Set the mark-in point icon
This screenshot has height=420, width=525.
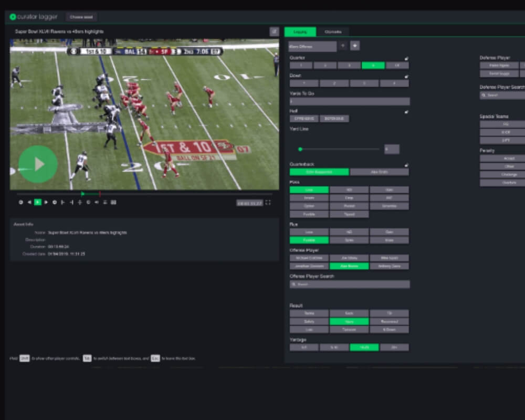click(63, 202)
